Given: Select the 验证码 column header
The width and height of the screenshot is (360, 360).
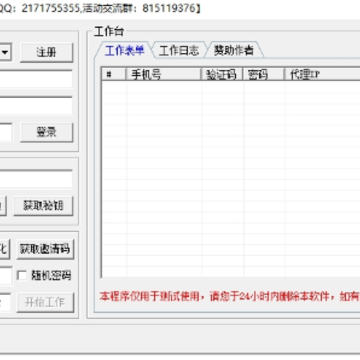Looking at the screenshot, I should [222, 74].
